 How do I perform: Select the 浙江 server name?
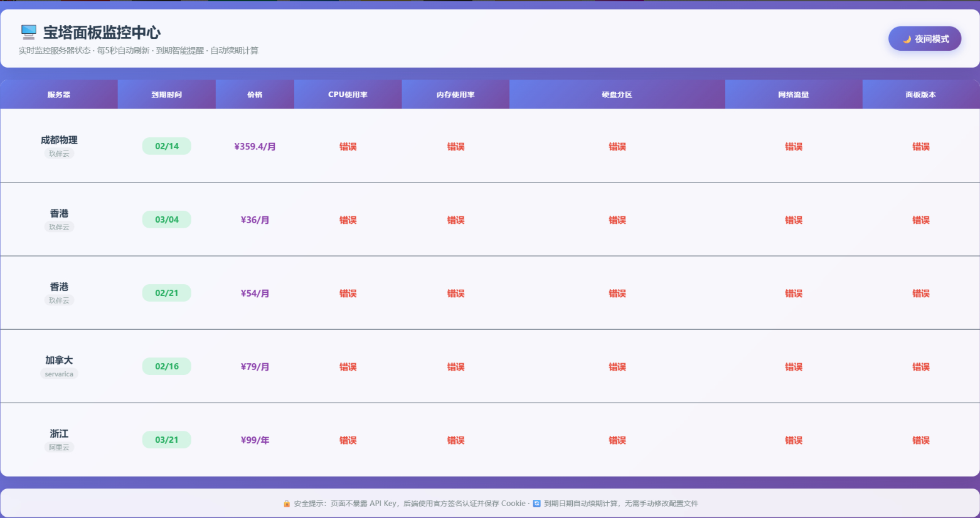(59, 433)
